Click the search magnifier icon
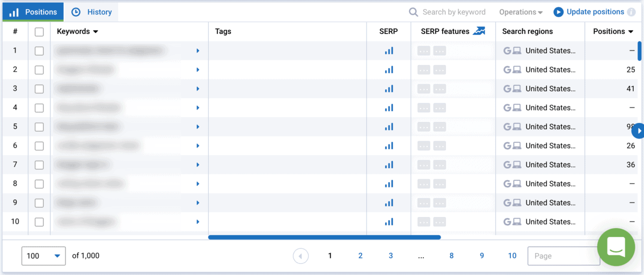The image size is (644, 275). pyautogui.click(x=413, y=12)
